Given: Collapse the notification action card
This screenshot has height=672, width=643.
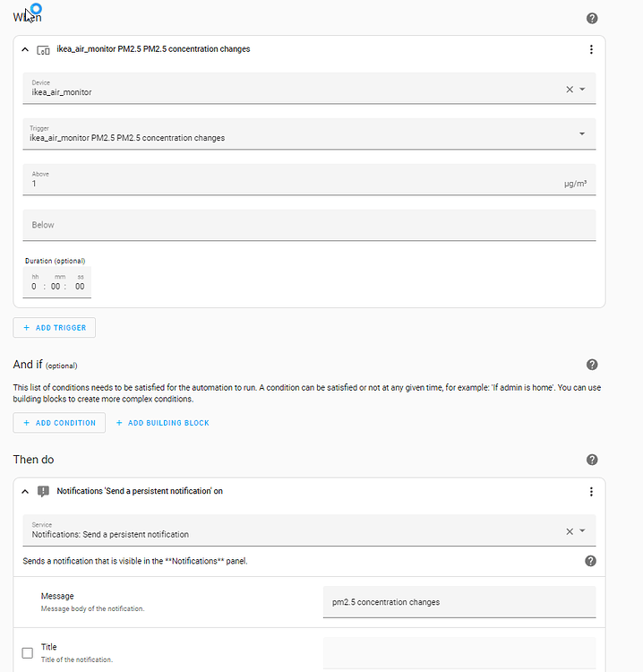Looking at the screenshot, I should pyautogui.click(x=25, y=492).
